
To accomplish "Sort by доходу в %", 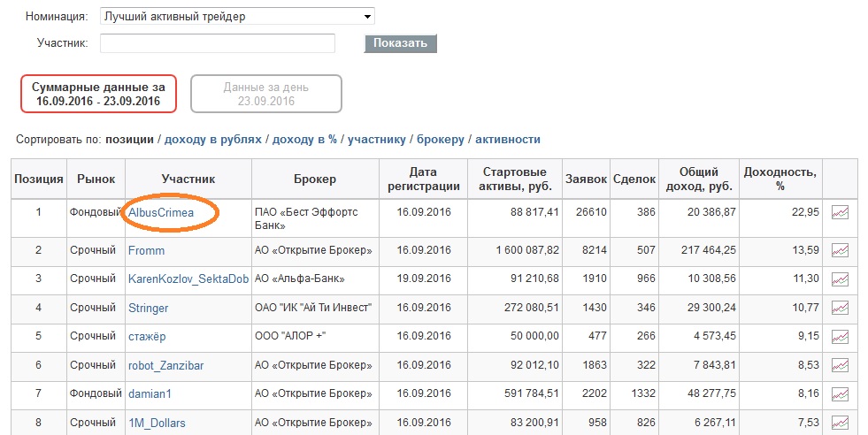I will [x=304, y=140].
